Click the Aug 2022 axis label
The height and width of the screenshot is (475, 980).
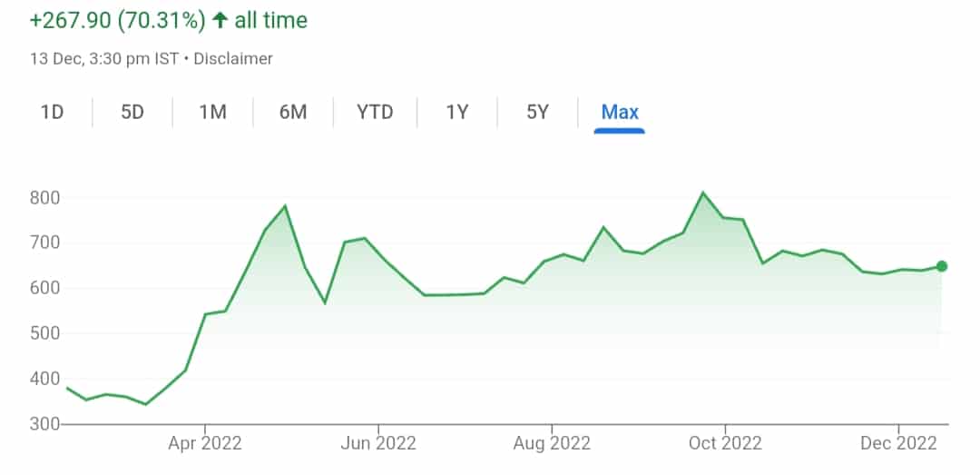pyautogui.click(x=552, y=443)
